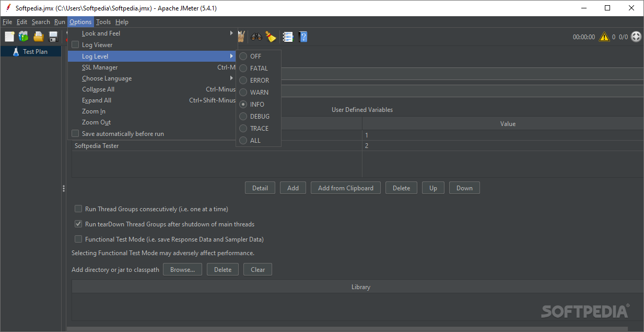Tick the Log Viewer checkbox

tap(75, 45)
